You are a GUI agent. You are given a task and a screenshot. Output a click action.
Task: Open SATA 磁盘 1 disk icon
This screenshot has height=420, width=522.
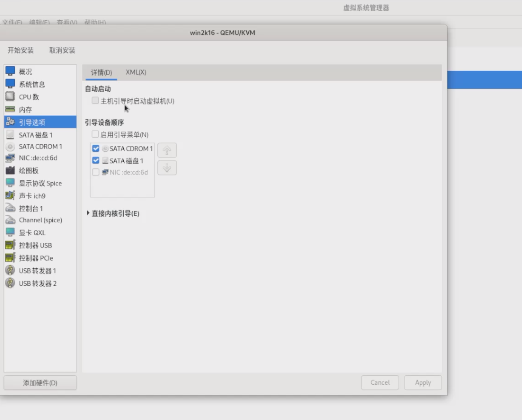click(x=10, y=135)
